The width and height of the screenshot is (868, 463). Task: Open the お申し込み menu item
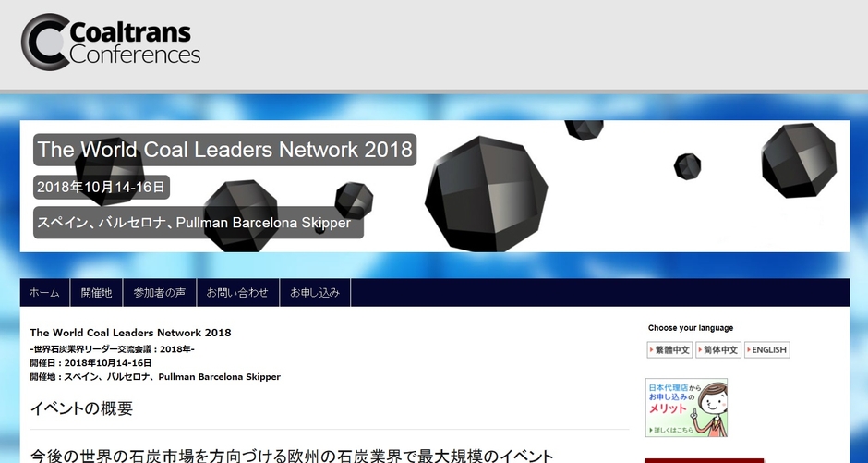tap(315, 292)
